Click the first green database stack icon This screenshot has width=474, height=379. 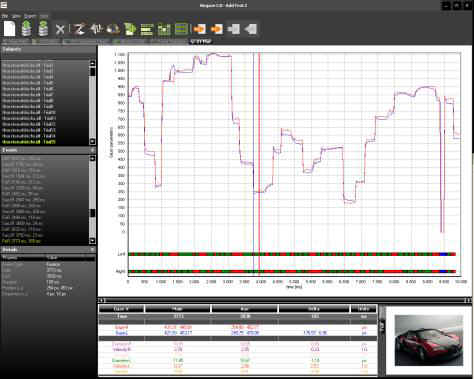pyautogui.click(x=27, y=28)
